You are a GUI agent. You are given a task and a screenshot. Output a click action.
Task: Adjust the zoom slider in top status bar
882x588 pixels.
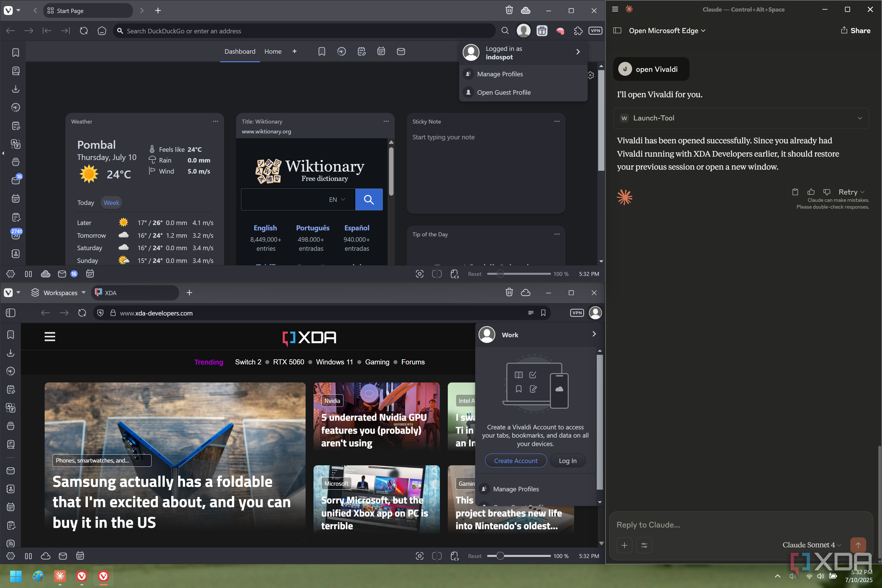[500, 274]
